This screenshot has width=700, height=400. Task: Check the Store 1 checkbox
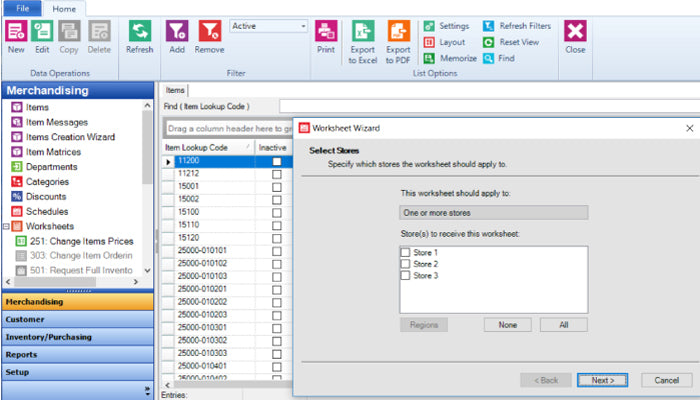[x=405, y=252]
